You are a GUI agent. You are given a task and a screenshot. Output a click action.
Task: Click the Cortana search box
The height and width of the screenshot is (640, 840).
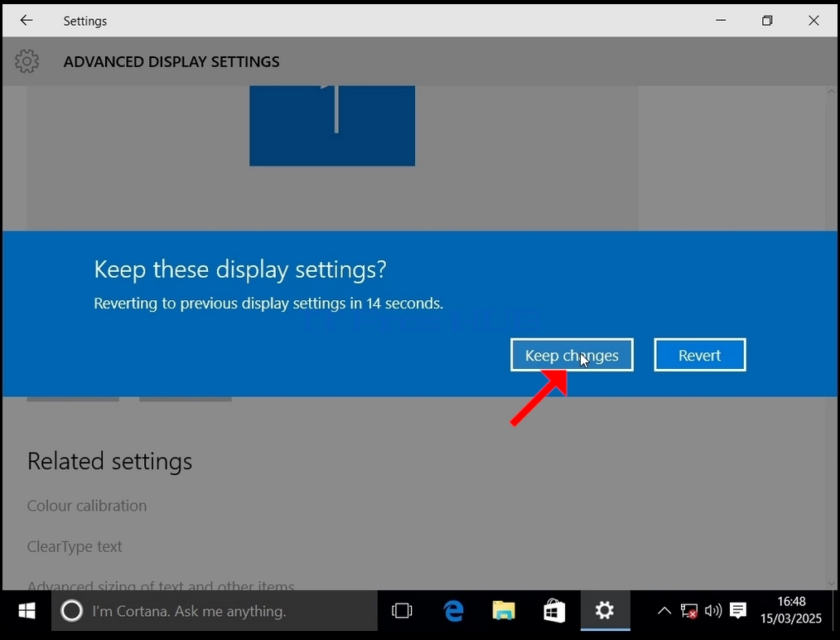pos(215,610)
